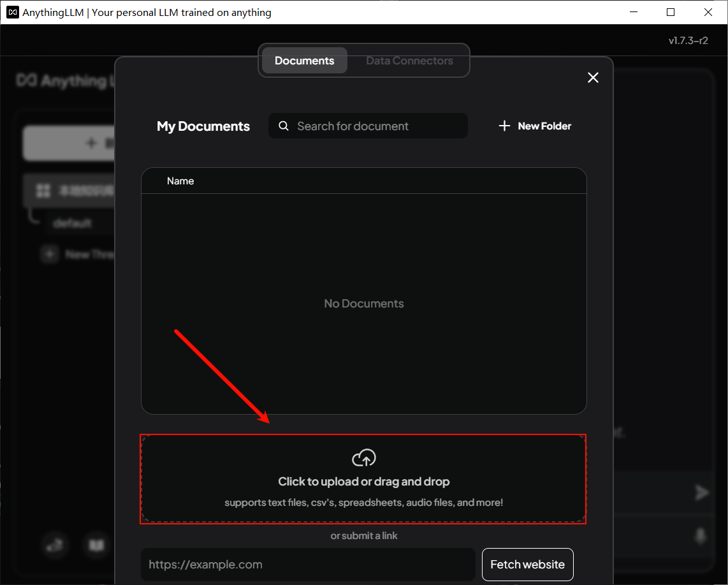728x585 pixels.
Task: Click the Name column header
Action: [180, 181]
